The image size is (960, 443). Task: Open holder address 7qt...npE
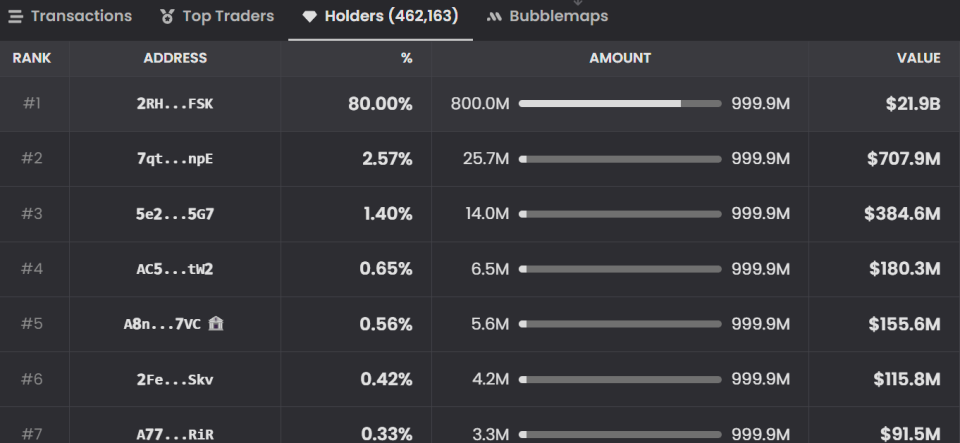[175, 159]
